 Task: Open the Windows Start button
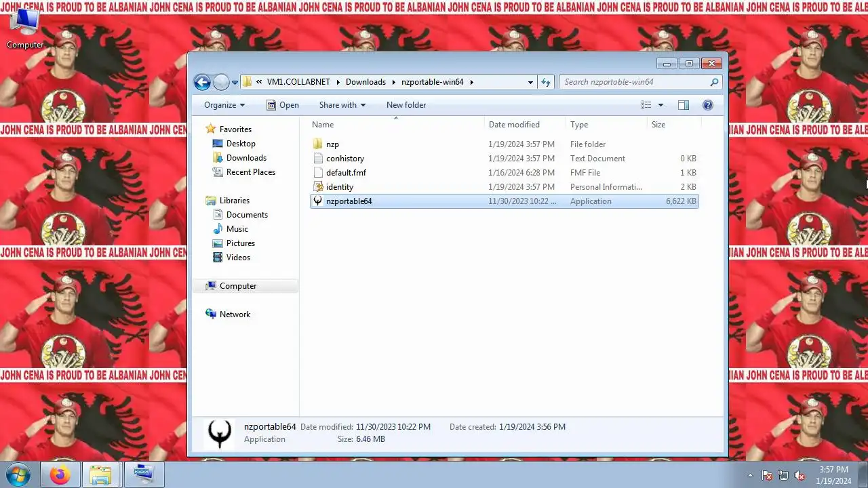pos(18,475)
